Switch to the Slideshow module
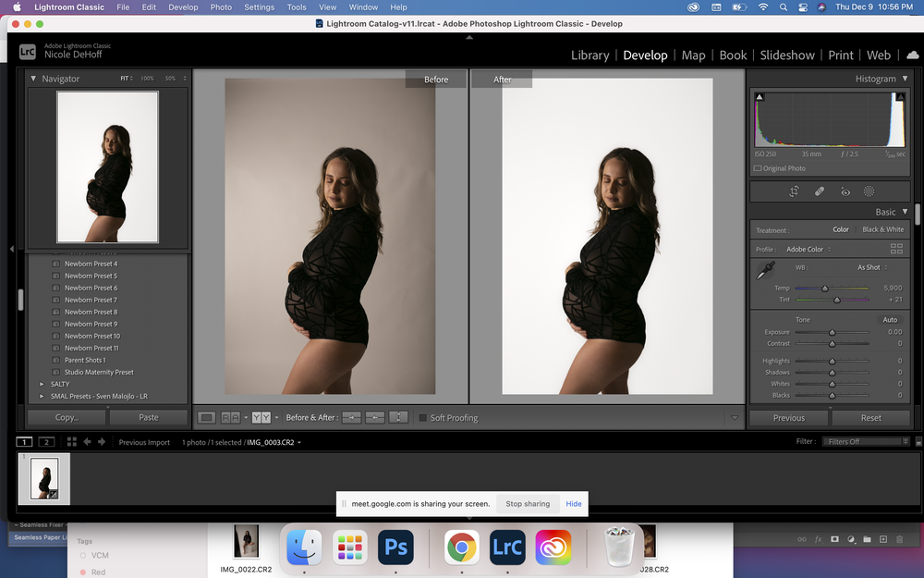The height and width of the screenshot is (578, 924). [x=787, y=55]
